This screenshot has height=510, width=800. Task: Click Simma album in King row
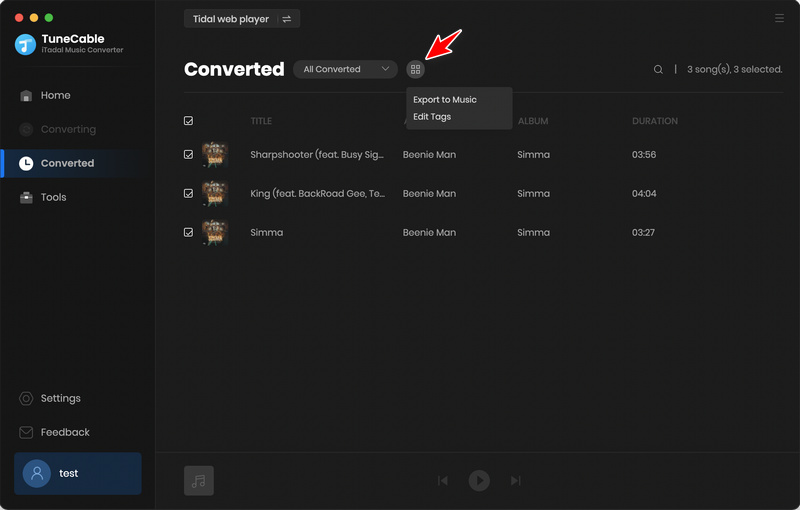click(x=534, y=193)
